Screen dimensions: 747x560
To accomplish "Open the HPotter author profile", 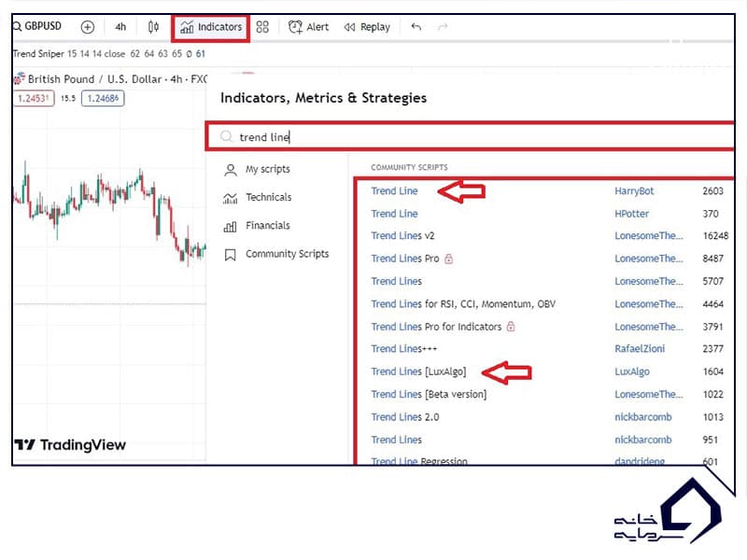I will pos(632,214).
